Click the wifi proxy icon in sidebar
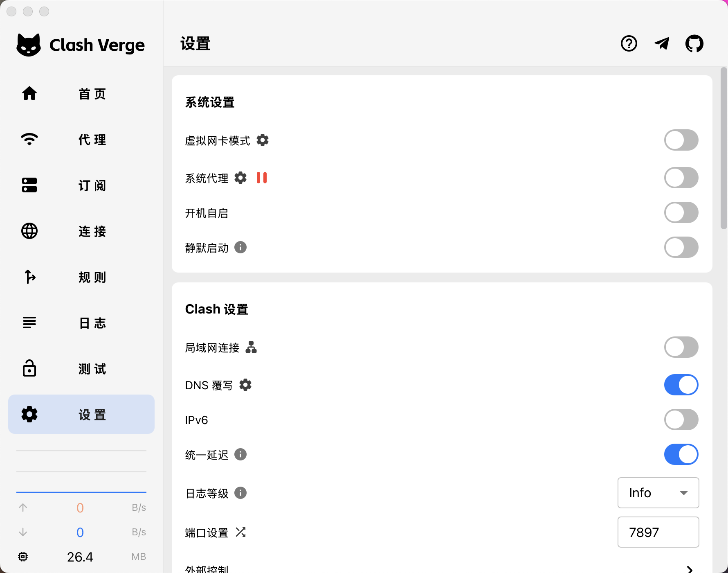Screen dimensions: 728x573 coord(29,139)
